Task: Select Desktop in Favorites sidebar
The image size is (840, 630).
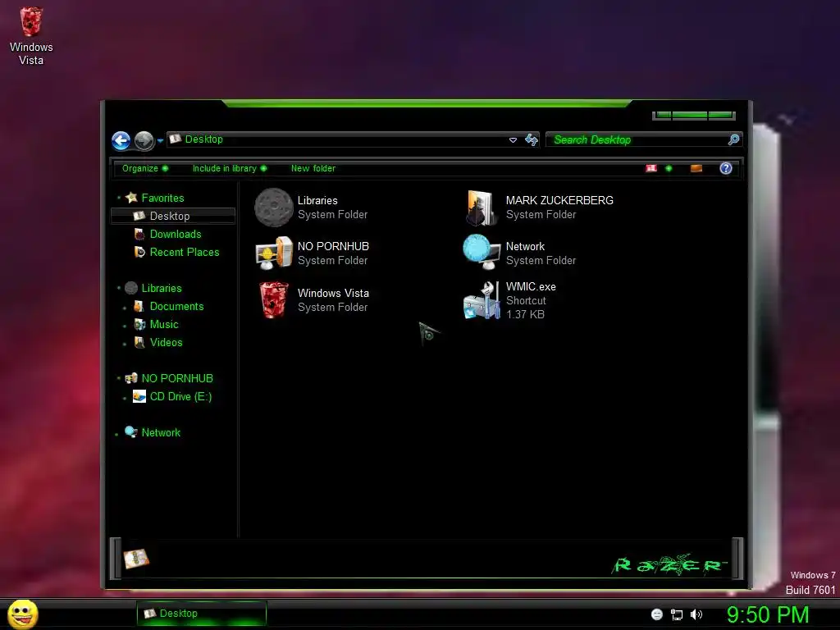Action: (173, 216)
